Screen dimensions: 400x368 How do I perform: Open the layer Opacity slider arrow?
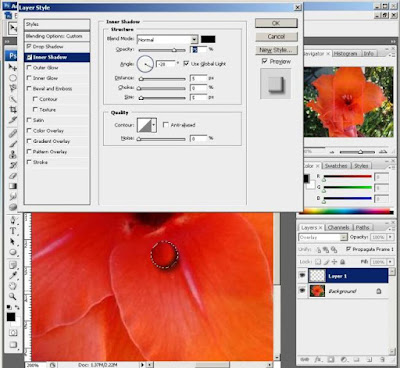pos(390,237)
